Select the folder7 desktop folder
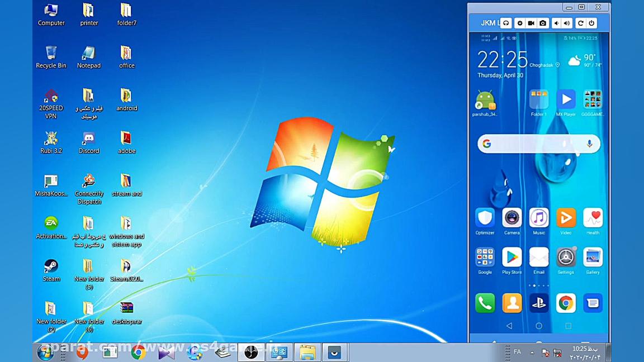 click(x=126, y=15)
